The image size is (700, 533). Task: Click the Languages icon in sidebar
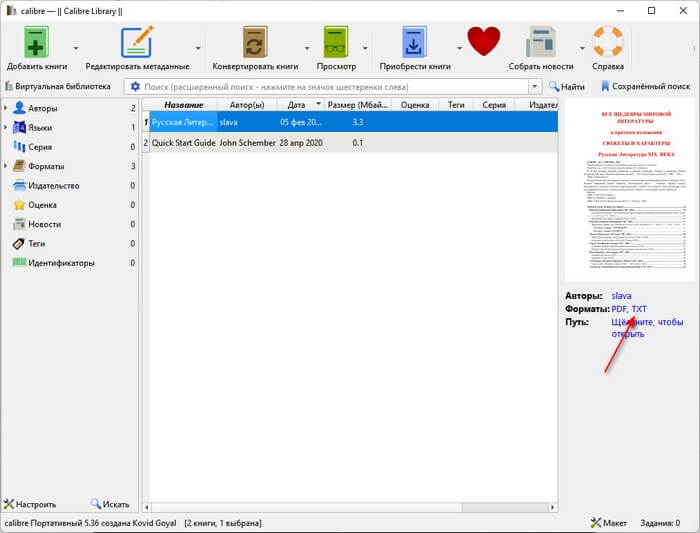point(19,127)
